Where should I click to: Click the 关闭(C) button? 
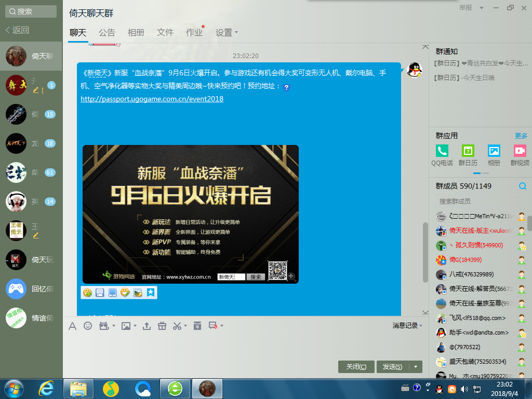tap(356, 367)
